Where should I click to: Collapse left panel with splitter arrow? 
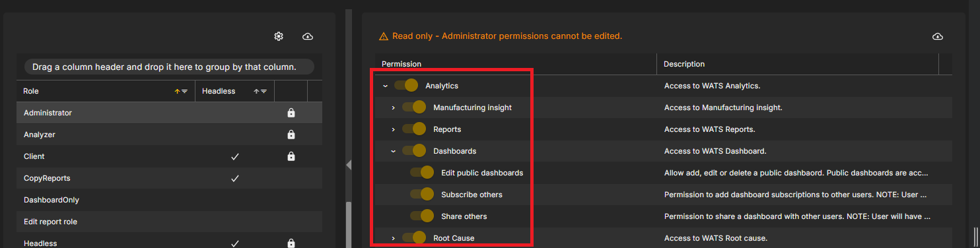click(349, 165)
